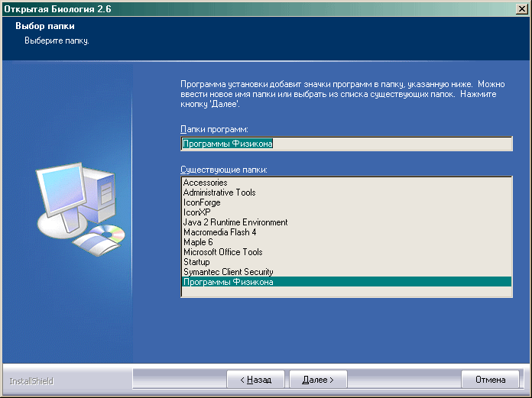Select Accessories in existing folders list

[x=205, y=183]
